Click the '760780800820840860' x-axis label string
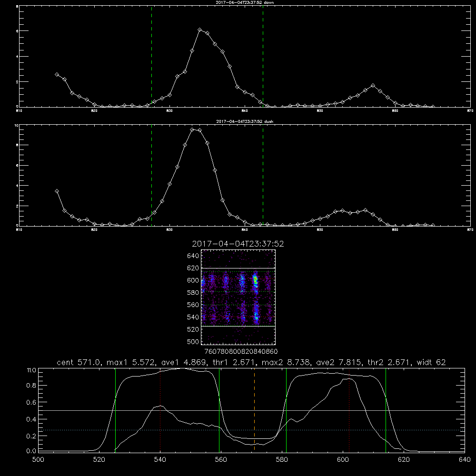Viewport: 476px width, 476px height. pyautogui.click(x=241, y=351)
